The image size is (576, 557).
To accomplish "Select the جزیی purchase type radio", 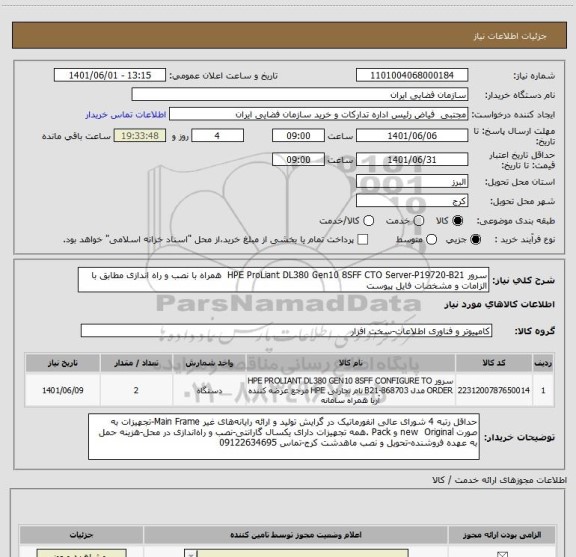I will 476,240.
